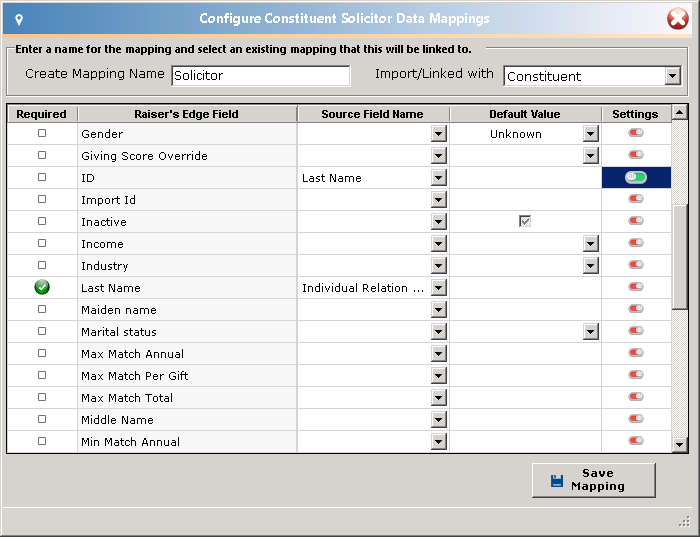Viewport: 700px width, 537px height.
Task: Toggle the Inactive default value checkbox
Action: [525, 221]
